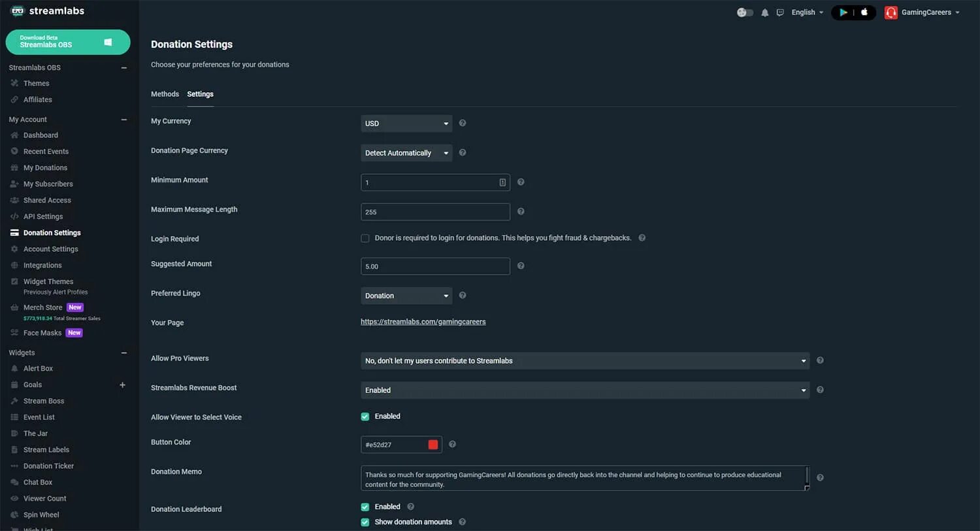The image size is (980, 531).
Task: Click help icon next to Minimum Amount
Action: (x=521, y=182)
